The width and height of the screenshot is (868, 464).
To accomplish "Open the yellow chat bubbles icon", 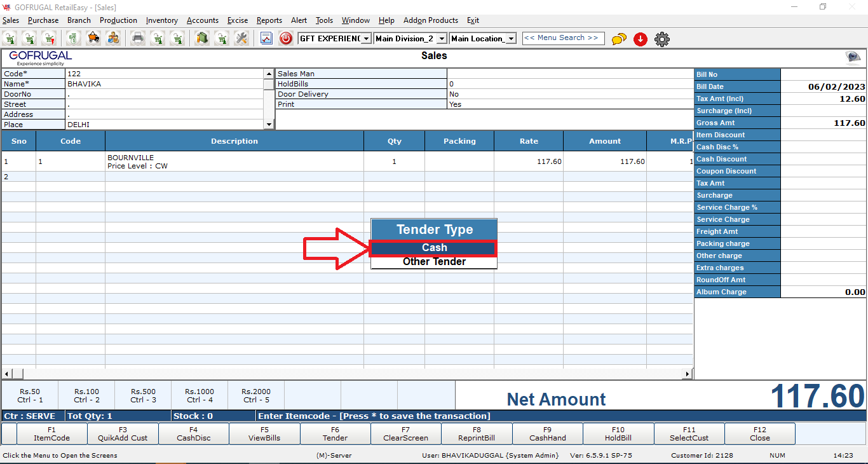I will click(x=619, y=39).
